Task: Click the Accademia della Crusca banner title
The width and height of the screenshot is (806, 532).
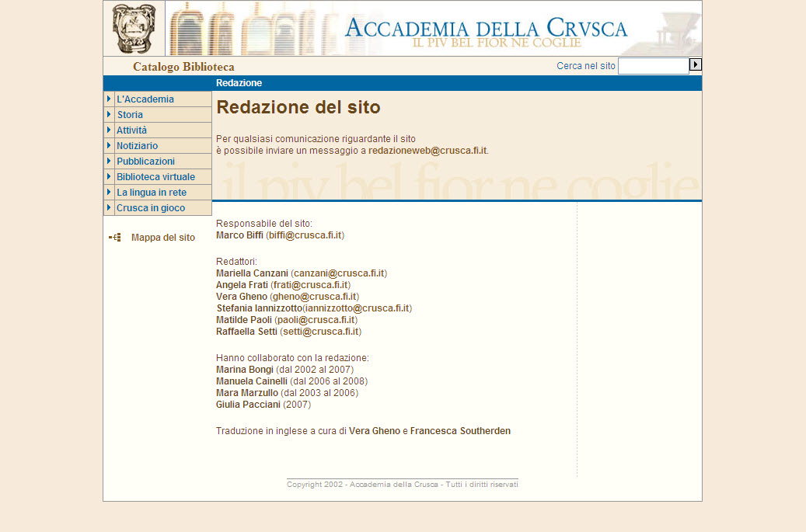Action: pos(486,28)
